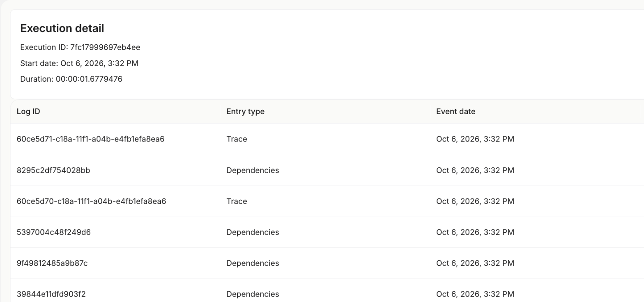Select Log ID 9f49812485a9b87c
The image size is (644, 302).
52,263
